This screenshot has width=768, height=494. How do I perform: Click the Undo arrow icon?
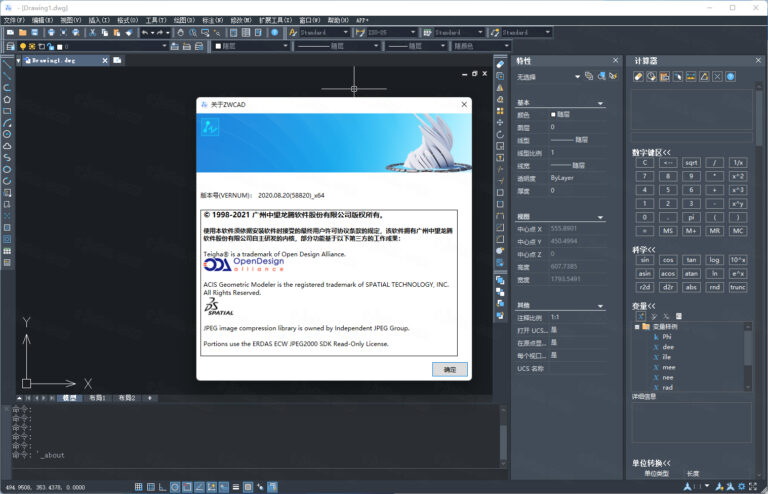[x=145, y=32]
